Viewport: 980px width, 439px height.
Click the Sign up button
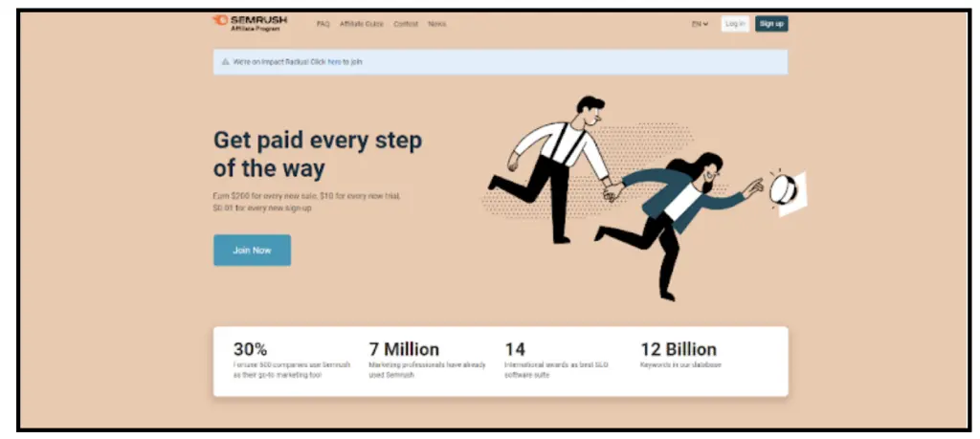pos(771,24)
